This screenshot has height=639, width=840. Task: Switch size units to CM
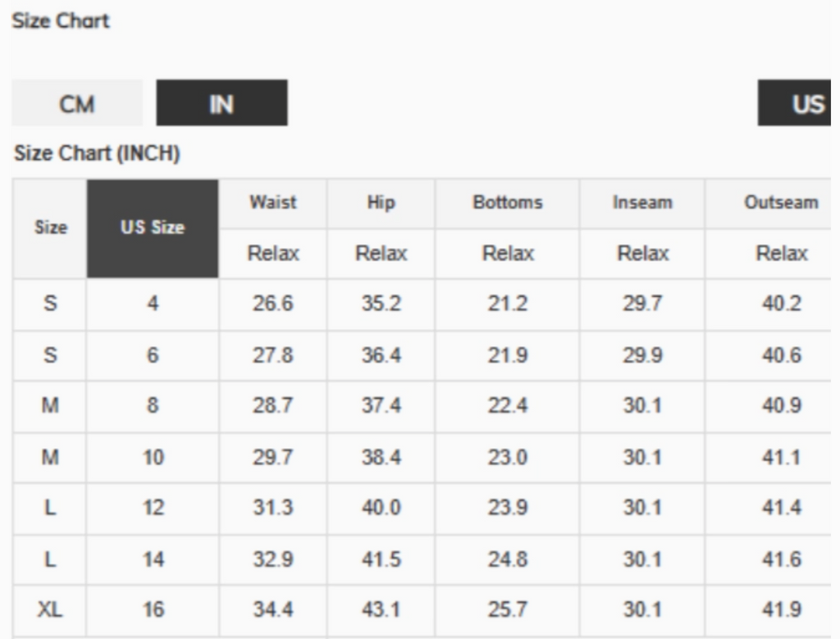click(x=77, y=104)
